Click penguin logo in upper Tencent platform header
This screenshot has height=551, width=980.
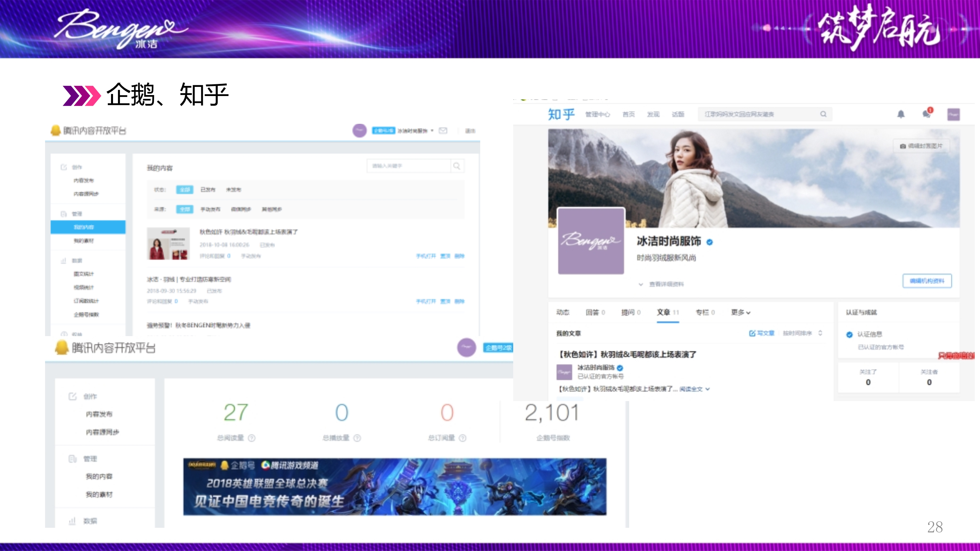coord(56,130)
